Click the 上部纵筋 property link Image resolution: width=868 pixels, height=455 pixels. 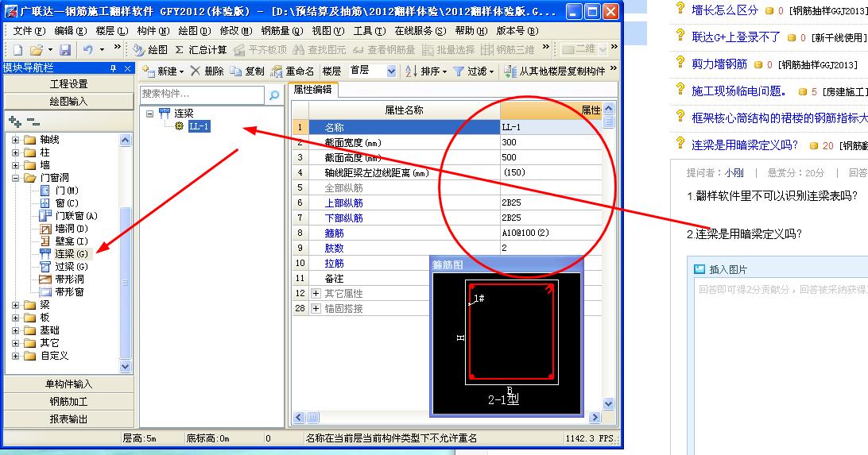tap(343, 203)
